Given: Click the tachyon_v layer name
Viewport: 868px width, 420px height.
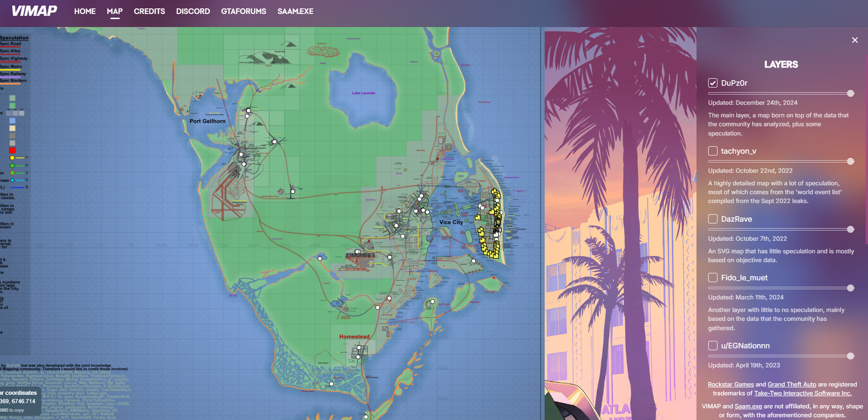Looking at the screenshot, I should pyautogui.click(x=738, y=151).
